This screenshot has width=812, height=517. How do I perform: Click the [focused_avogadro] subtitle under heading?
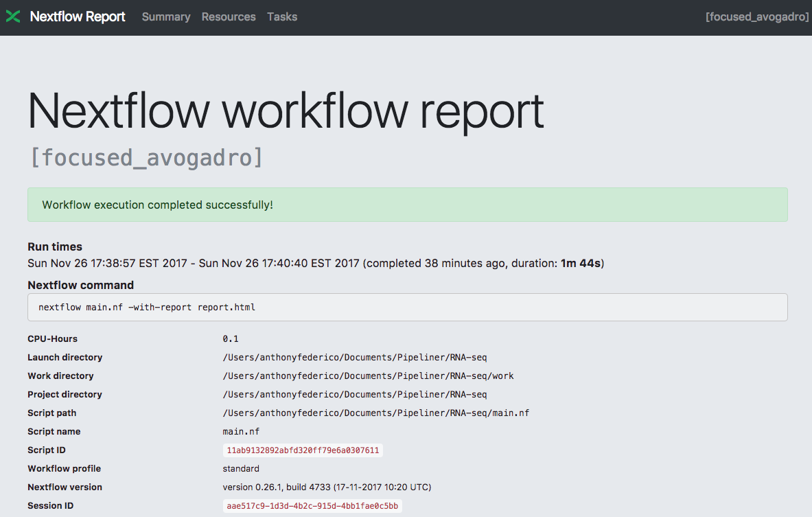(147, 157)
